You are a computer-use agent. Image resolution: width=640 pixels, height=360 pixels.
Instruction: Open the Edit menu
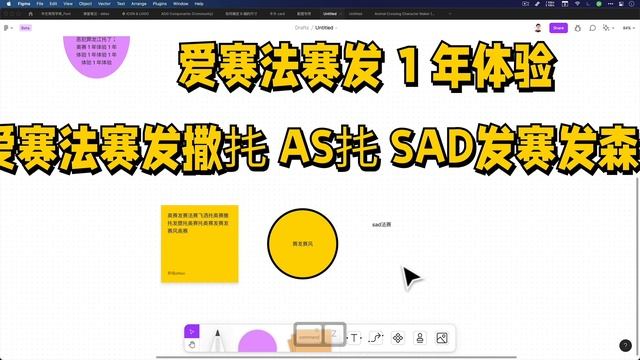pyautogui.click(x=53, y=4)
